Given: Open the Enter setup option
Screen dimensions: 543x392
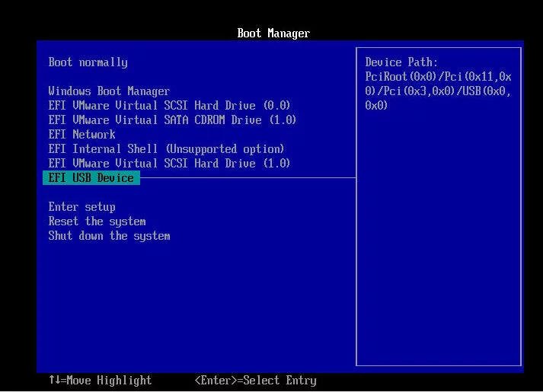Looking at the screenshot, I should click(x=82, y=207).
